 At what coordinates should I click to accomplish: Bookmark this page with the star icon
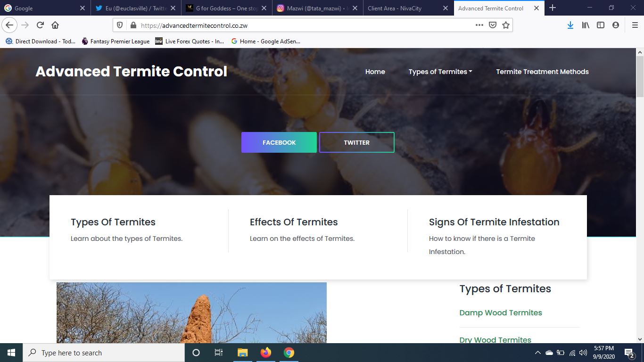(x=506, y=25)
